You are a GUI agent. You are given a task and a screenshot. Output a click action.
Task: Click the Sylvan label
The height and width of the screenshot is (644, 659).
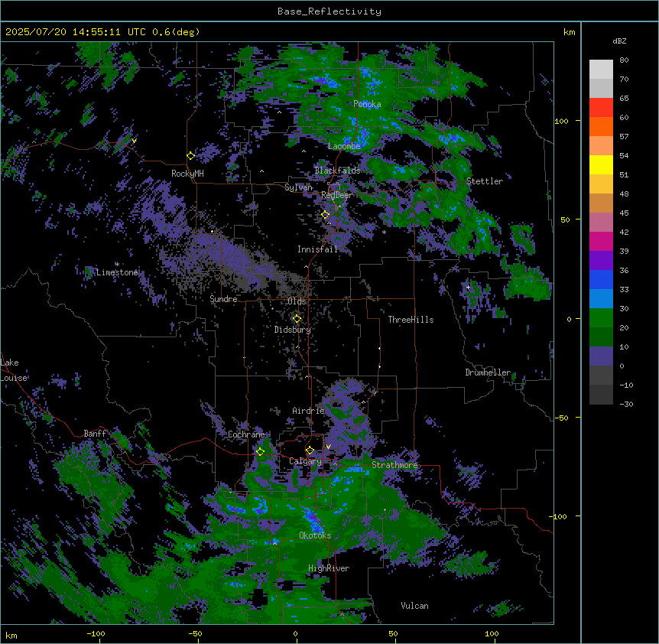pyautogui.click(x=298, y=187)
